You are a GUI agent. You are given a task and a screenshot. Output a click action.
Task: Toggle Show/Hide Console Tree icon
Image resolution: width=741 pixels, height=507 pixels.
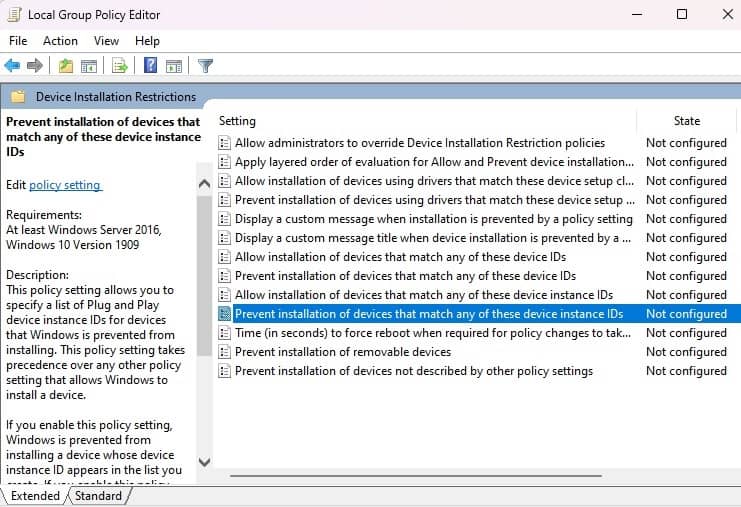(x=89, y=66)
